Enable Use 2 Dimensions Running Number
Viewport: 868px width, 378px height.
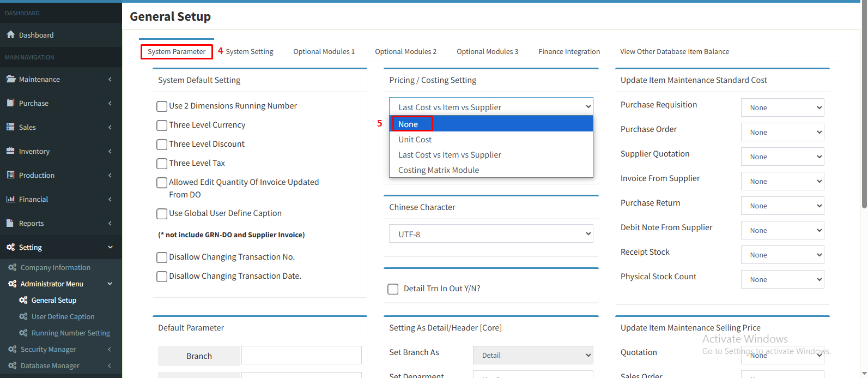click(162, 106)
